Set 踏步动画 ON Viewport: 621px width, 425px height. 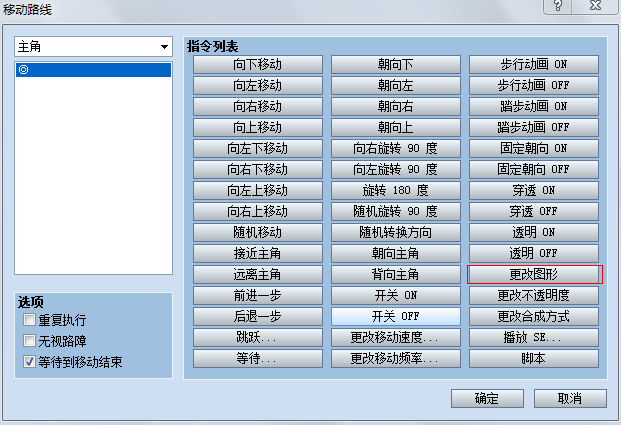point(534,106)
